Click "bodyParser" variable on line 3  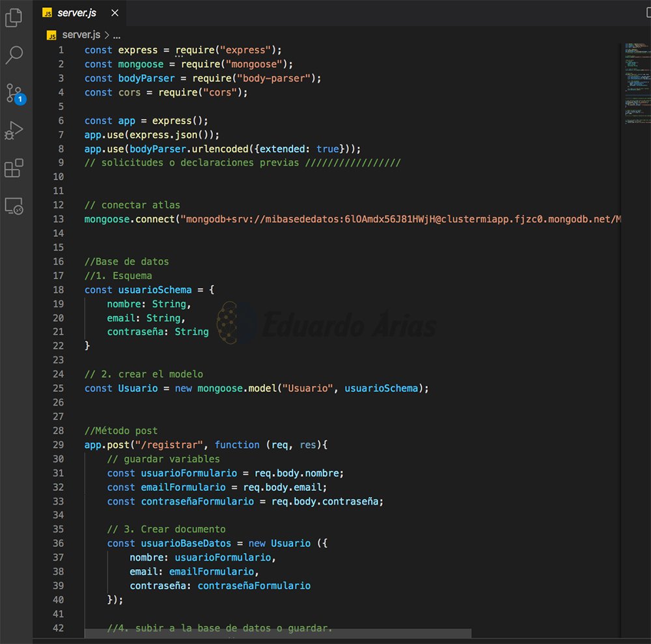[146, 79]
